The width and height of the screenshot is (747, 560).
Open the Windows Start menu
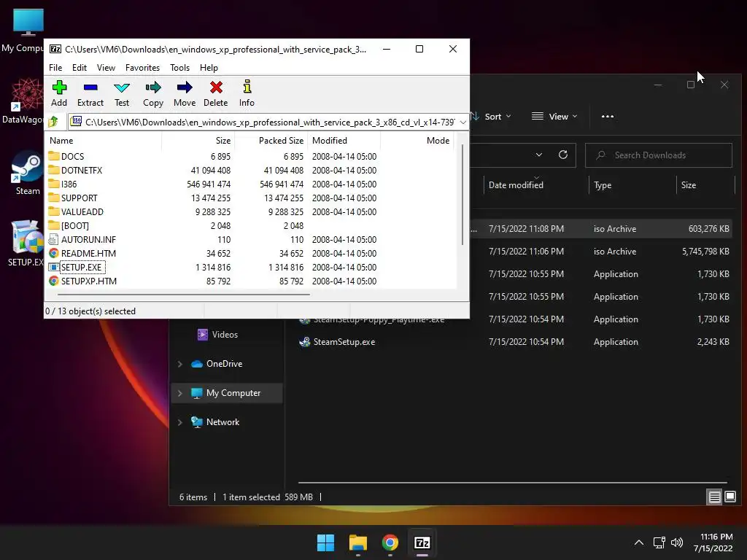click(x=326, y=542)
